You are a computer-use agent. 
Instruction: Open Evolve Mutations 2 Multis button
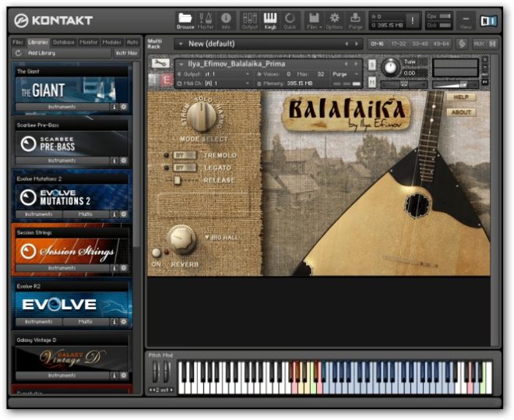[86, 214]
